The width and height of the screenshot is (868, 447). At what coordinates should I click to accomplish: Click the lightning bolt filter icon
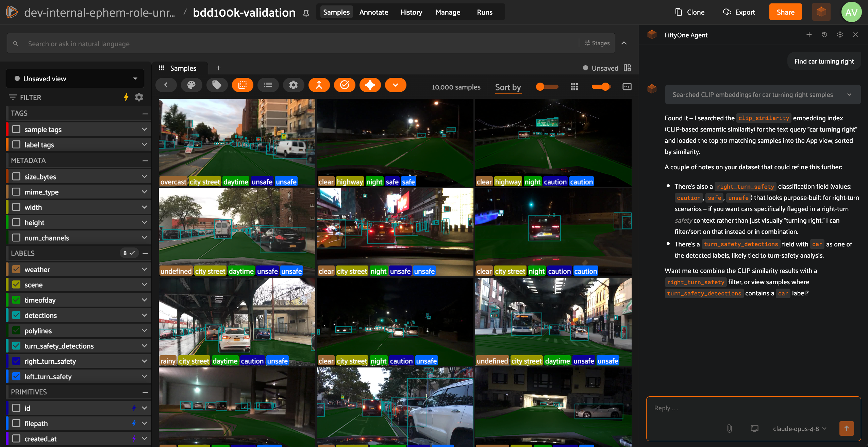click(x=126, y=97)
